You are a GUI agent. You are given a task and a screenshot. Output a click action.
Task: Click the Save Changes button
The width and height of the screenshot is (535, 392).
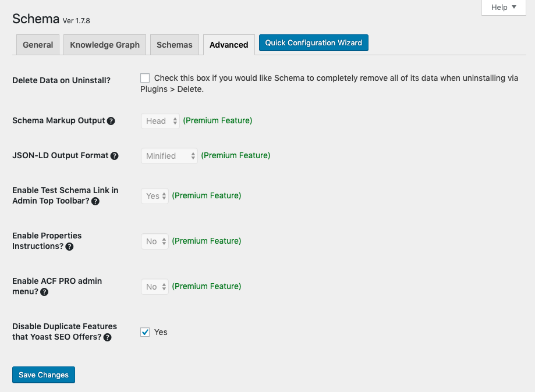[44, 375]
